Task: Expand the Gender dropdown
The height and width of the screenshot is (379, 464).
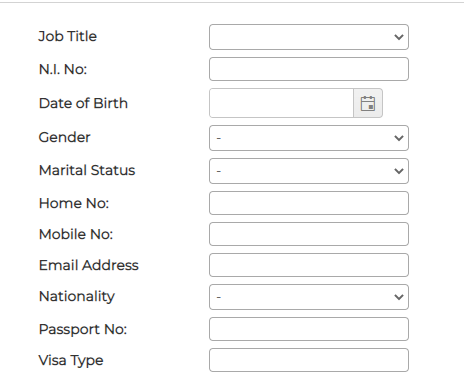Action: [309, 138]
